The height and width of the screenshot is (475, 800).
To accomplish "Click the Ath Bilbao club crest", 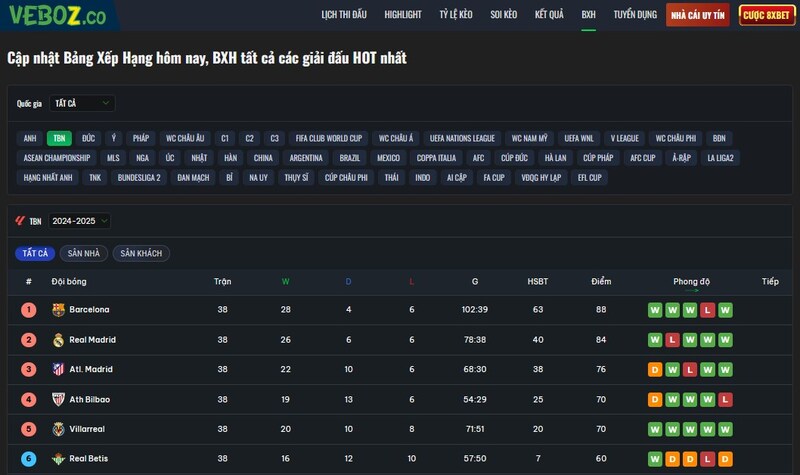I will coord(59,399).
